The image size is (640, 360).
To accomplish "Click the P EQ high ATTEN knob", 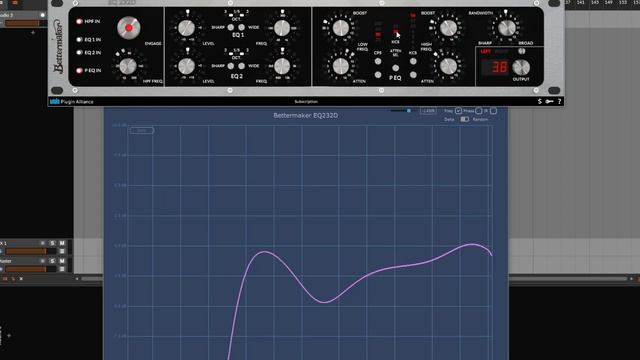I will [x=448, y=66].
